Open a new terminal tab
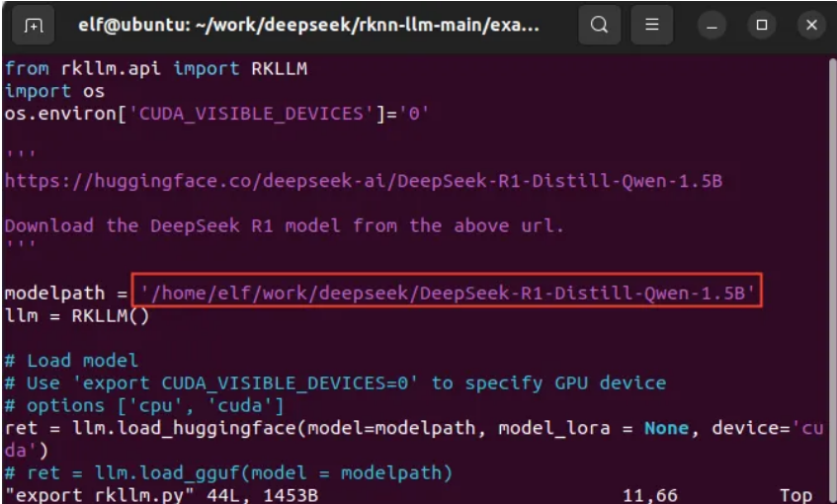837x504 pixels. [x=34, y=26]
